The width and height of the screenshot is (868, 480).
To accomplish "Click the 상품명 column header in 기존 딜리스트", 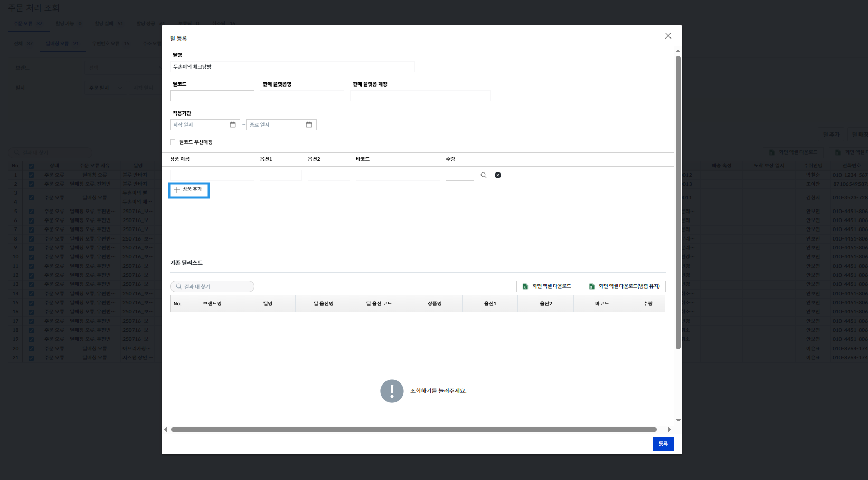I will (435, 304).
